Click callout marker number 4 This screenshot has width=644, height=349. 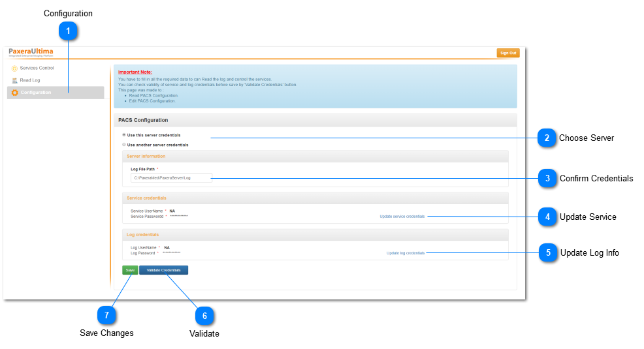coord(547,217)
